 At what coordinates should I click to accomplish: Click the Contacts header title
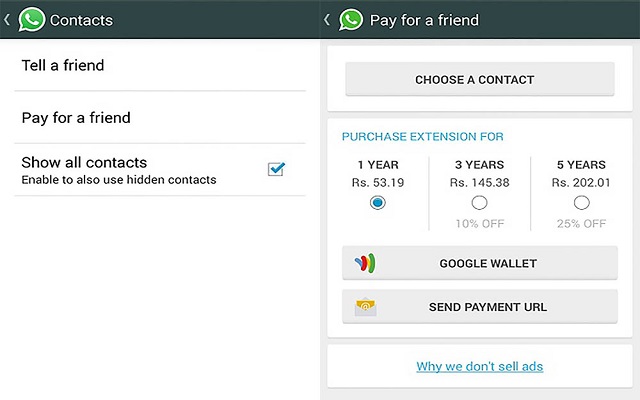click(x=81, y=20)
